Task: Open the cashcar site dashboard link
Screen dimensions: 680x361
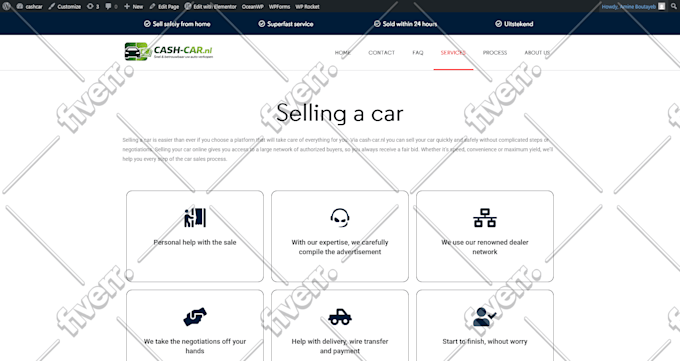Action: 29,7
